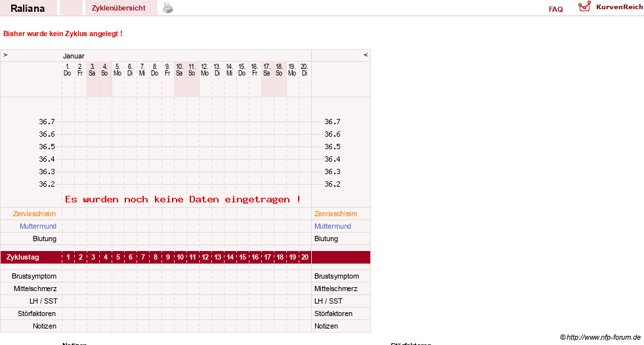Select cycle day 1 in Zyklustag row

(x=68, y=258)
